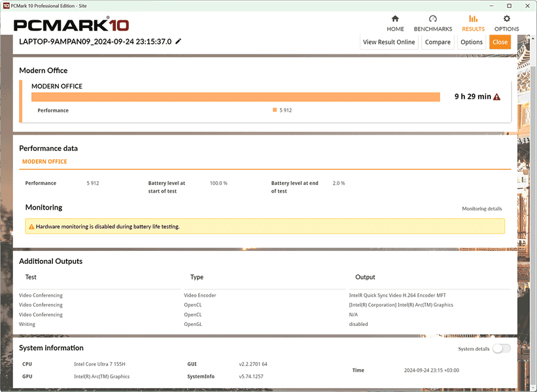Click the PCMARK10 logo
The width and height of the screenshot is (537, 392).
pos(71,25)
